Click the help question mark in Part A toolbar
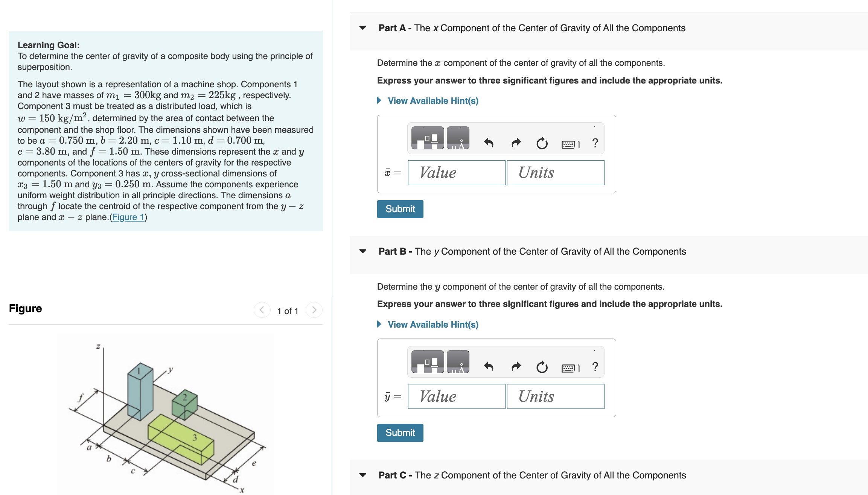This screenshot has height=495, width=868. pyautogui.click(x=594, y=142)
